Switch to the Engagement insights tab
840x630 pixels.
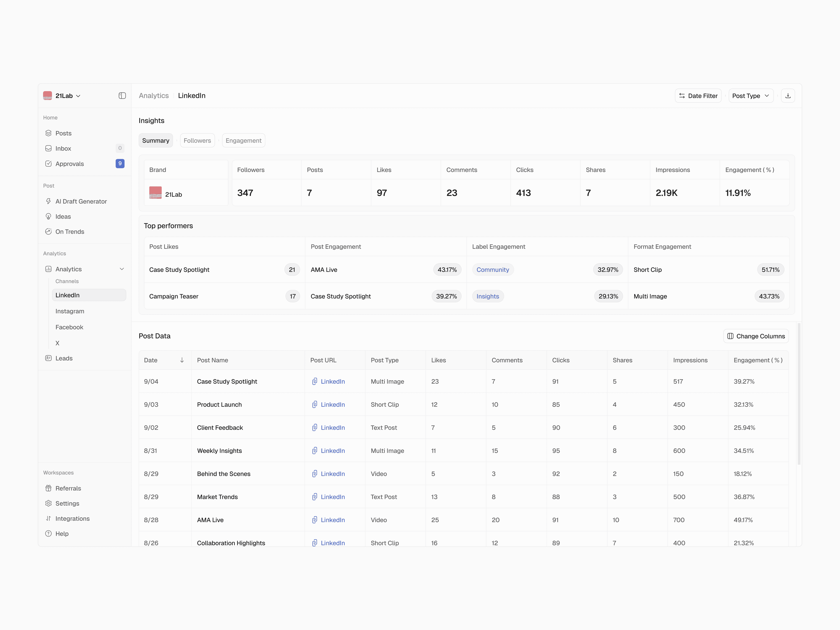pos(243,140)
